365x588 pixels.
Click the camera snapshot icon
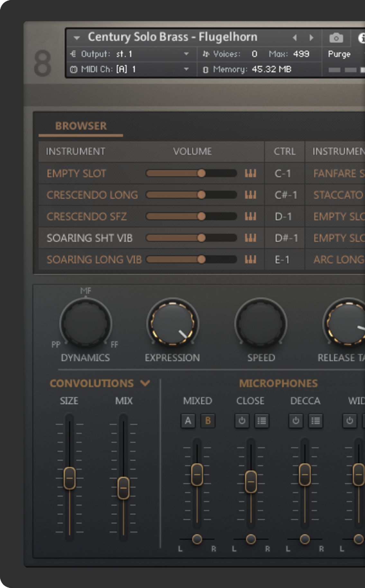coord(336,38)
